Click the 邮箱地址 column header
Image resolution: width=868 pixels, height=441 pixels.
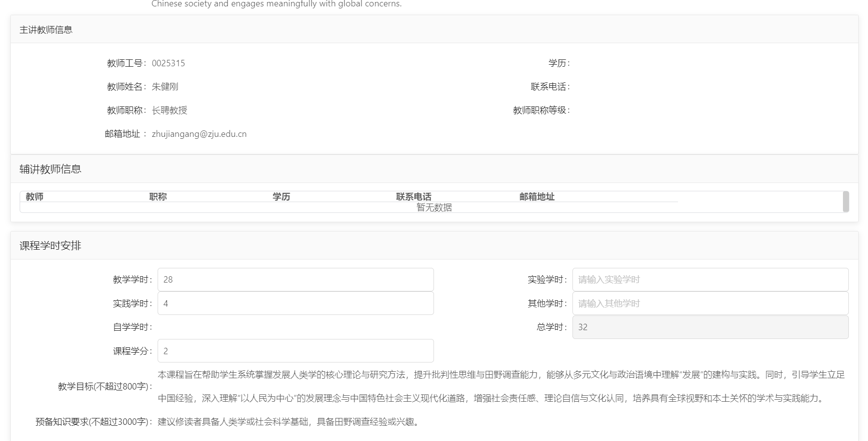click(x=537, y=197)
